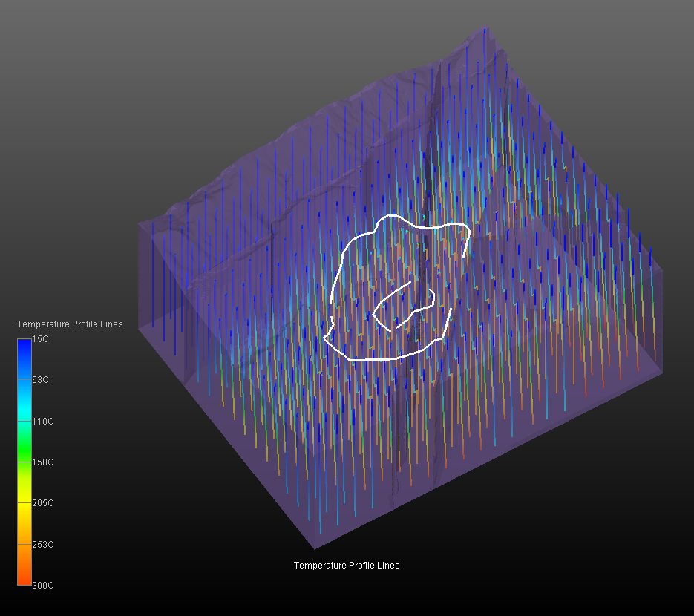Click the orange-red bottom of color bar
Image resolution: width=694 pixels, height=616 pixels.
(24, 579)
